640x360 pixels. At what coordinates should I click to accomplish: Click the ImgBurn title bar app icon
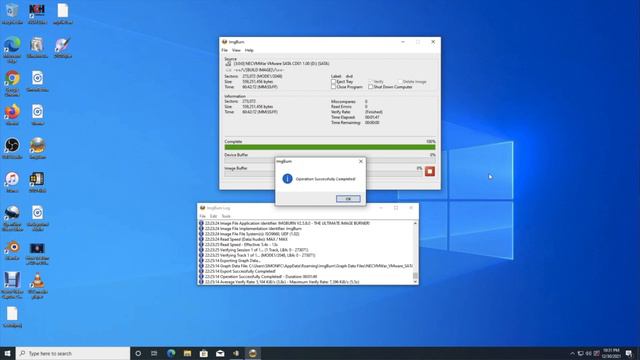[224, 42]
